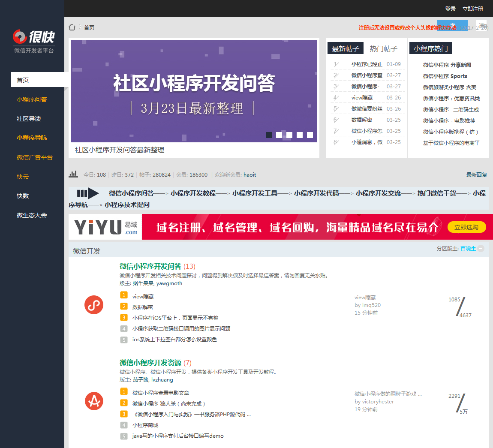Open the 小程序开发交流 navigation link
The width and height of the screenshot is (493, 448).
(378, 193)
